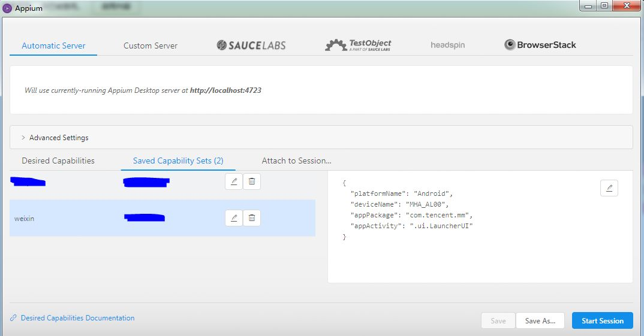Open the Sauce Labs server tab
This screenshot has height=336, width=644.
point(251,45)
